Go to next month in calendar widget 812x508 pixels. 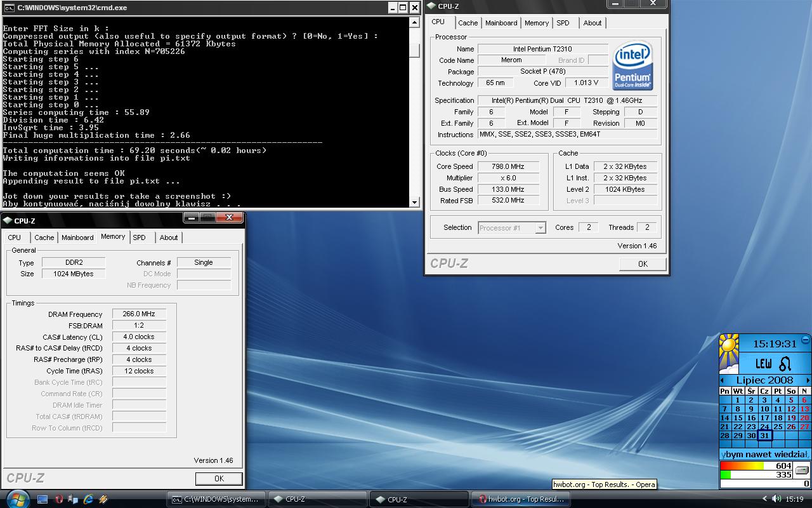point(808,380)
